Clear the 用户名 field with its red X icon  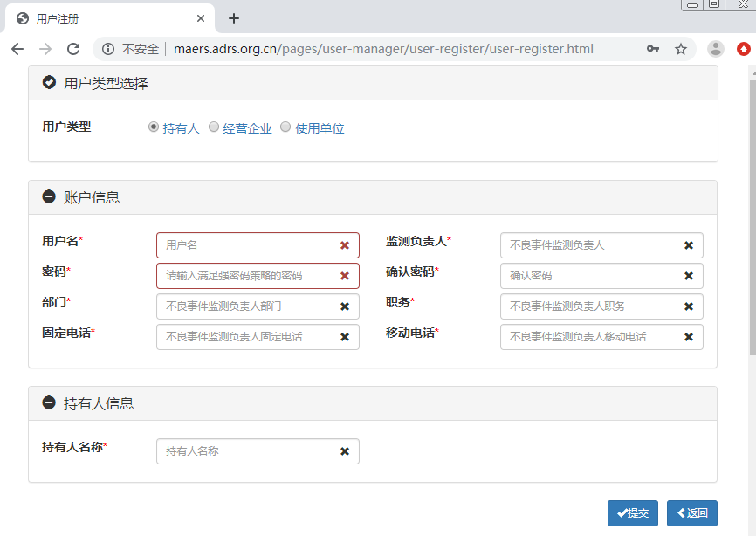[345, 245]
